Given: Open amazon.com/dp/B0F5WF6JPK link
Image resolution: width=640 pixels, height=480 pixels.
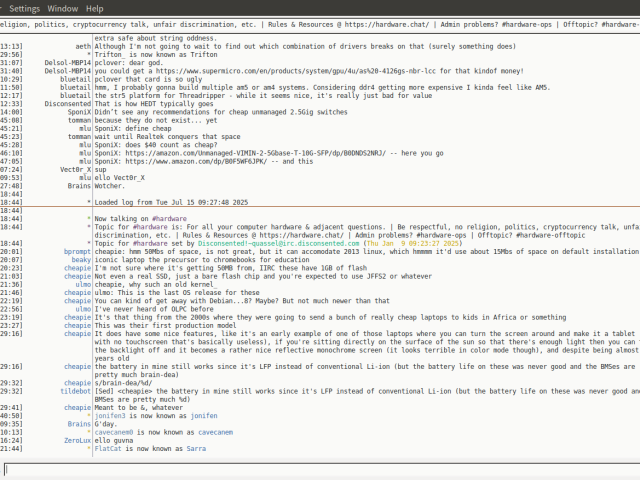Looking at the screenshot, I should tap(196, 161).
